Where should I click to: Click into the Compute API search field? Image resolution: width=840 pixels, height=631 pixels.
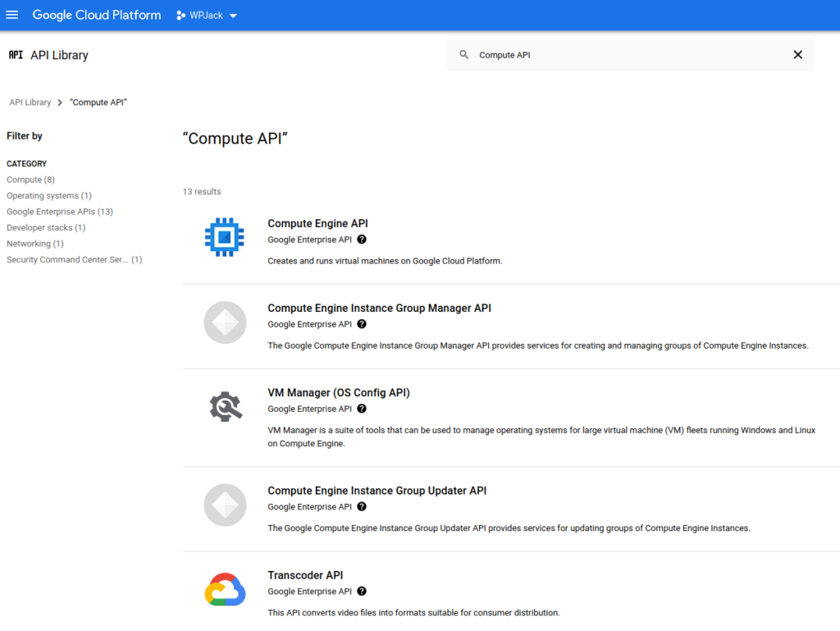pos(629,55)
